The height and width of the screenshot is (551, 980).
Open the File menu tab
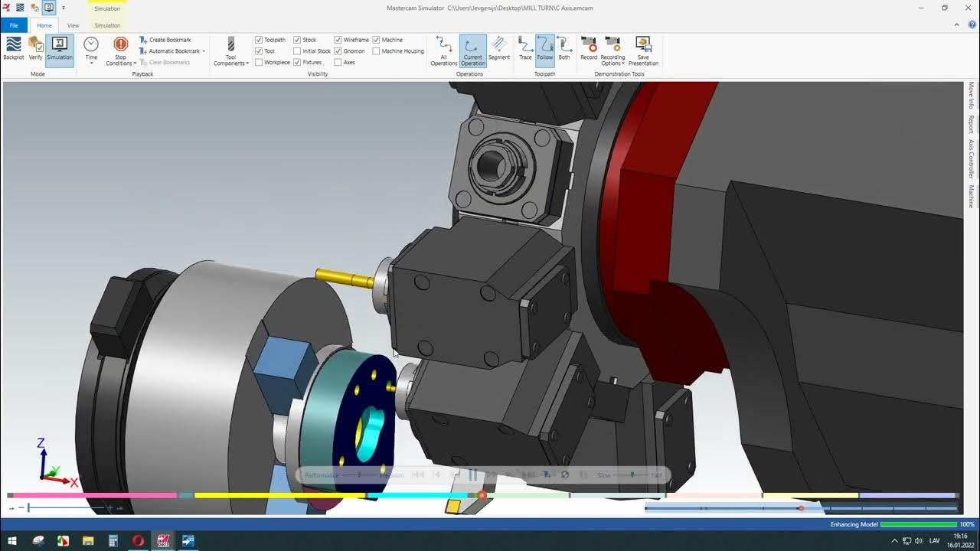coord(14,25)
